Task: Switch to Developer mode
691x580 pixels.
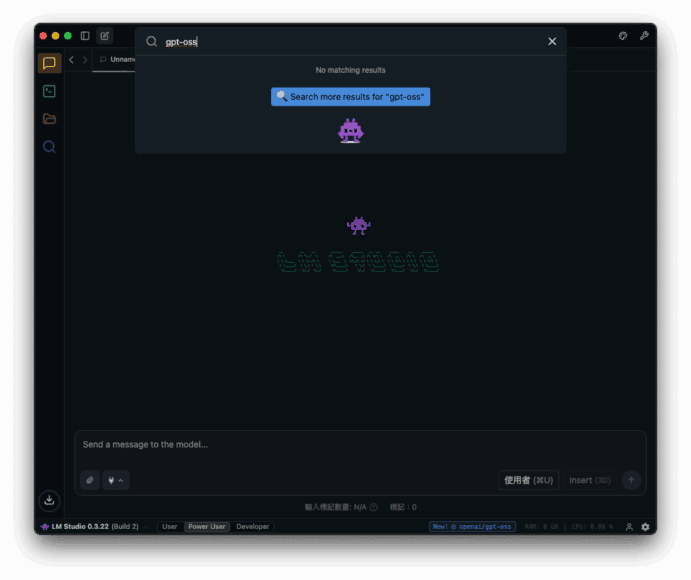Action: 253,526
